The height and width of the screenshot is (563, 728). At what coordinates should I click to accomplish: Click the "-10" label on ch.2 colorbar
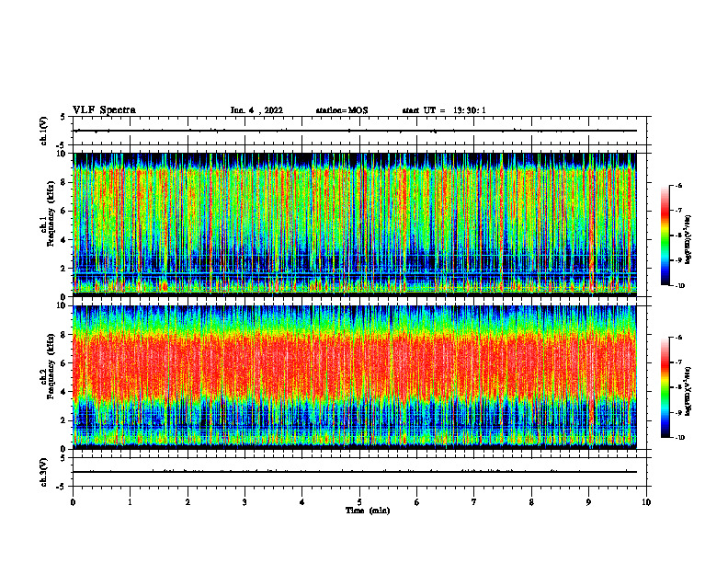click(x=679, y=438)
